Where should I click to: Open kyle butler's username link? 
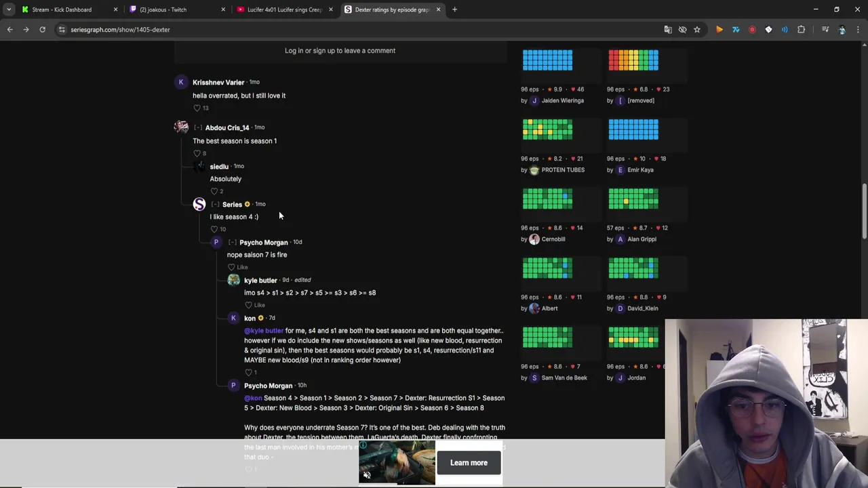point(260,280)
